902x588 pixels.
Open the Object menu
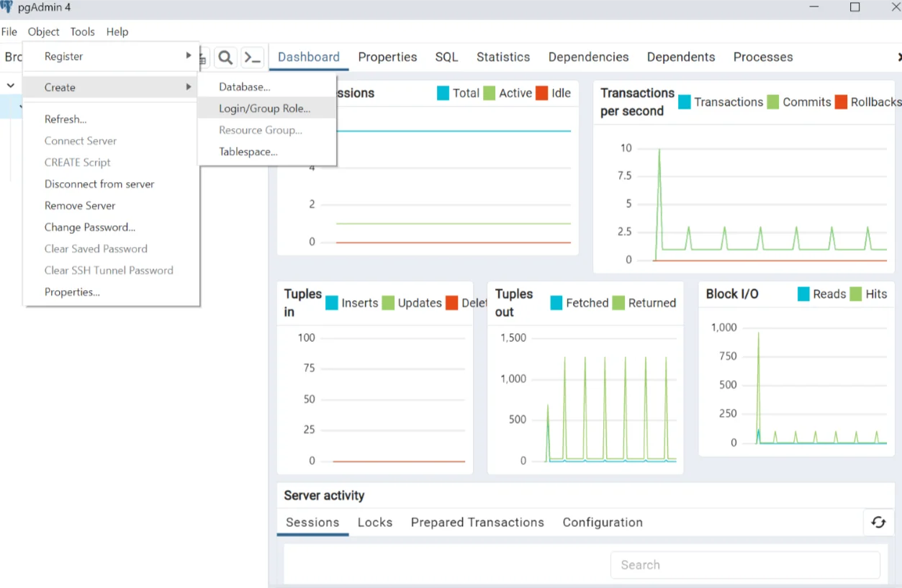[43, 32]
